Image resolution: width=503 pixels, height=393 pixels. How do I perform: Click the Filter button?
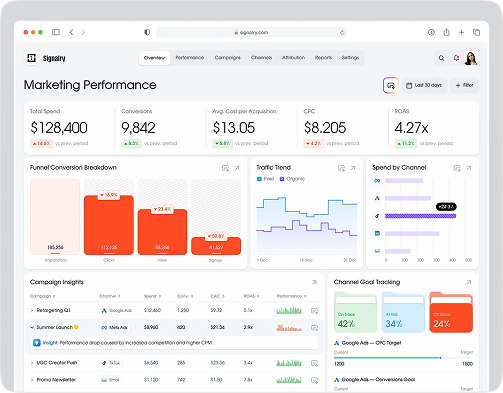[464, 85]
